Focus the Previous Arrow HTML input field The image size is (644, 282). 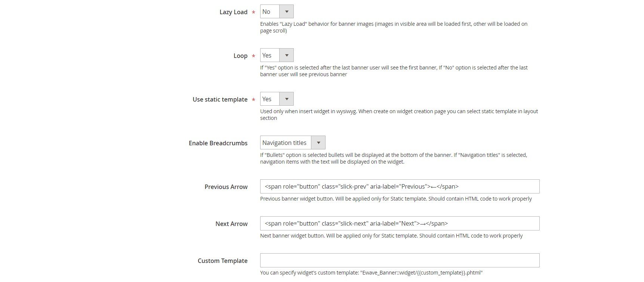coord(400,186)
